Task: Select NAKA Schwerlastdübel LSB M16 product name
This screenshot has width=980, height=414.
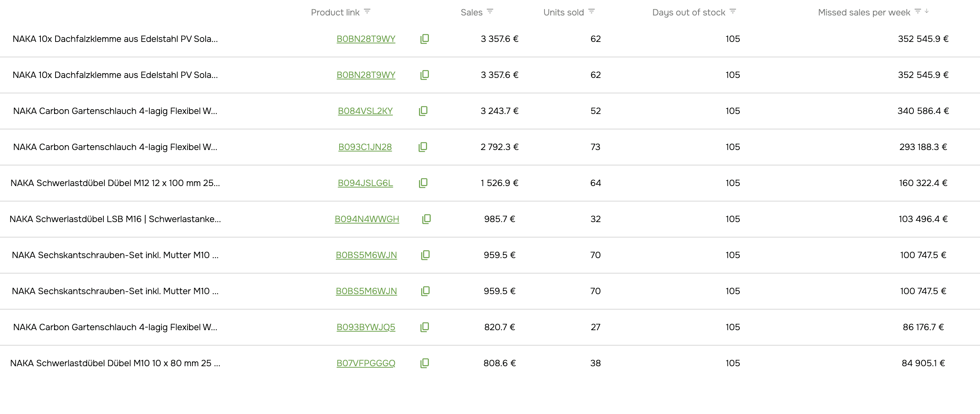Action: (115, 219)
